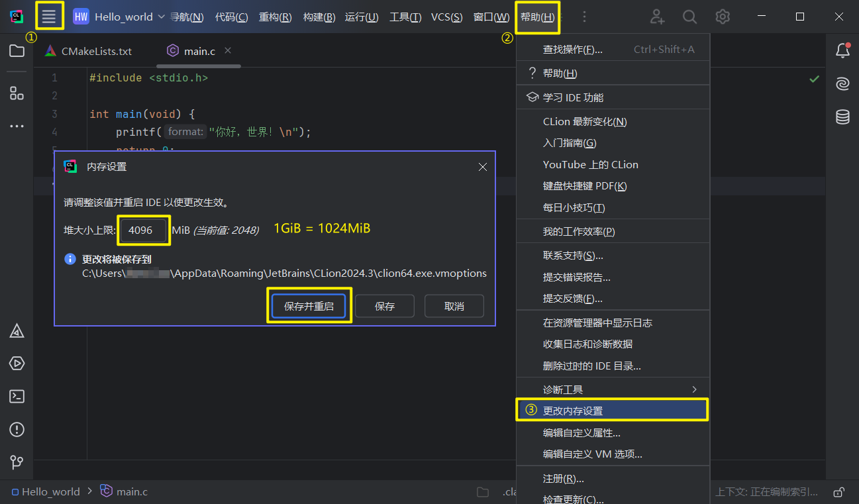859x504 pixels.
Task: Open the main menu via hamburger icon
Action: pos(49,17)
